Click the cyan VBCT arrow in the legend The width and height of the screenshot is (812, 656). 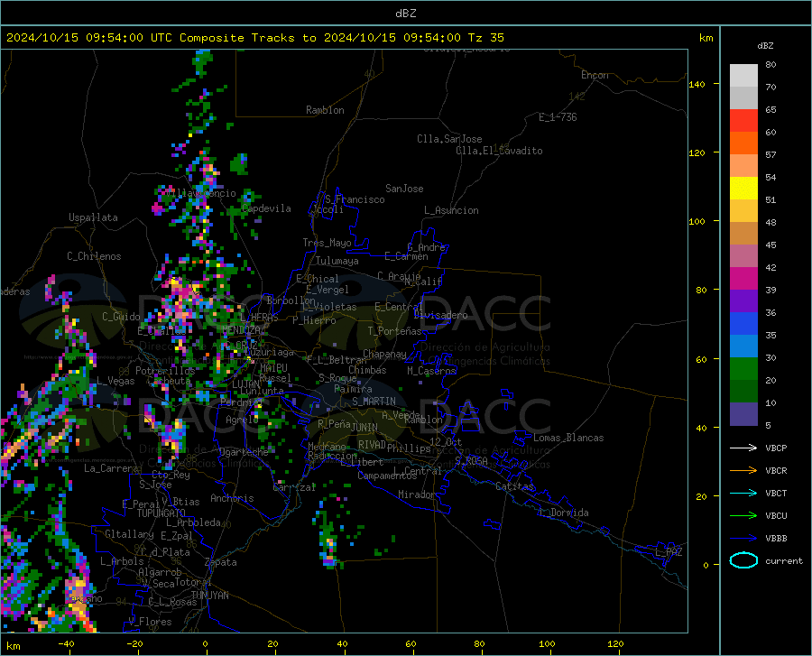[743, 493]
